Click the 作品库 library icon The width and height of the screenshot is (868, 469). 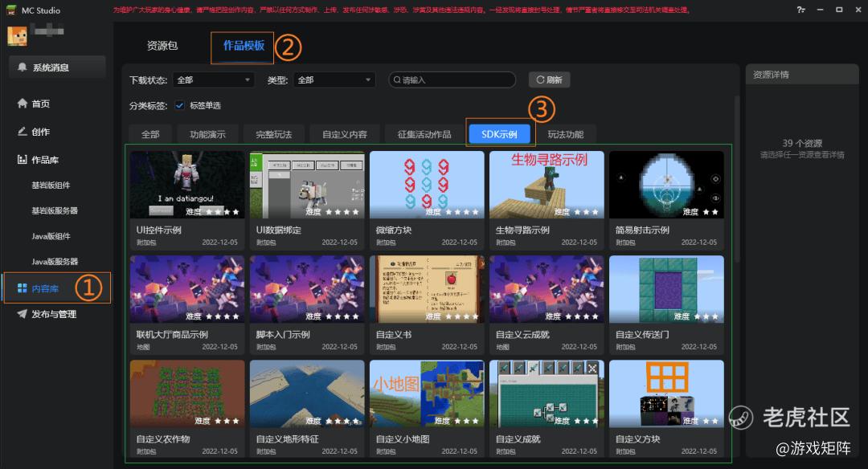(23, 159)
